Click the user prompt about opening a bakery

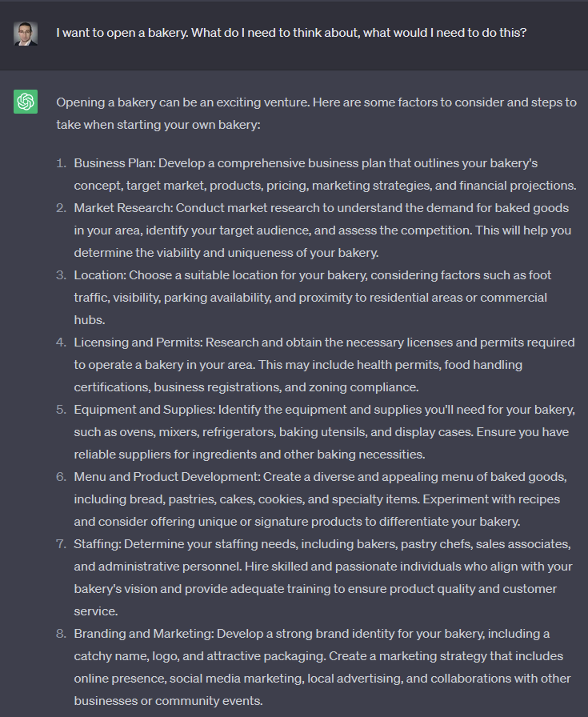pyautogui.click(x=291, y=33)
